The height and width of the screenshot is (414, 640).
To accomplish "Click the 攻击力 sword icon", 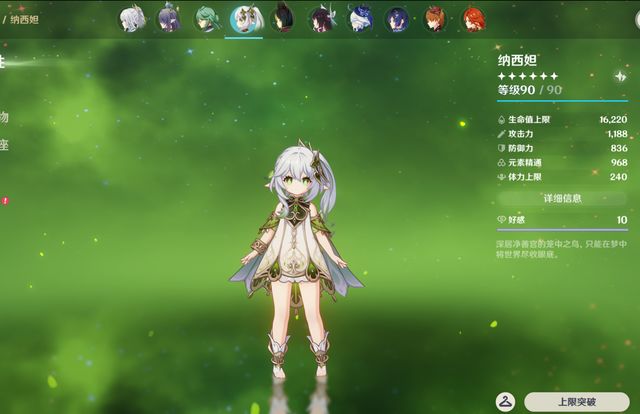I will (502, 134).
